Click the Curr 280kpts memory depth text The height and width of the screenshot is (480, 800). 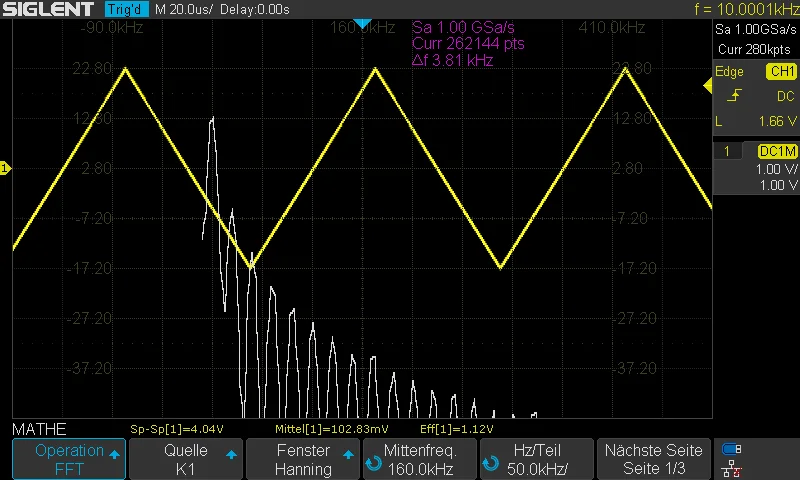pyautogui.click(x=754, y=49)
